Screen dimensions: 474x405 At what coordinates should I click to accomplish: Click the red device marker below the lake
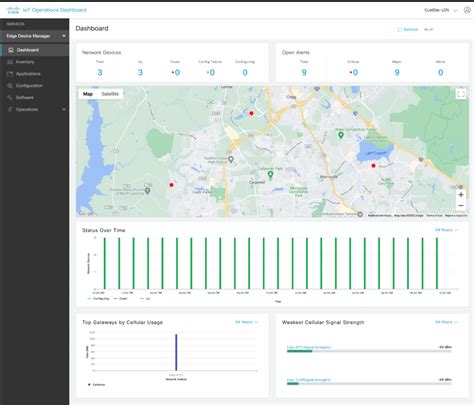(x=373, y=165)
